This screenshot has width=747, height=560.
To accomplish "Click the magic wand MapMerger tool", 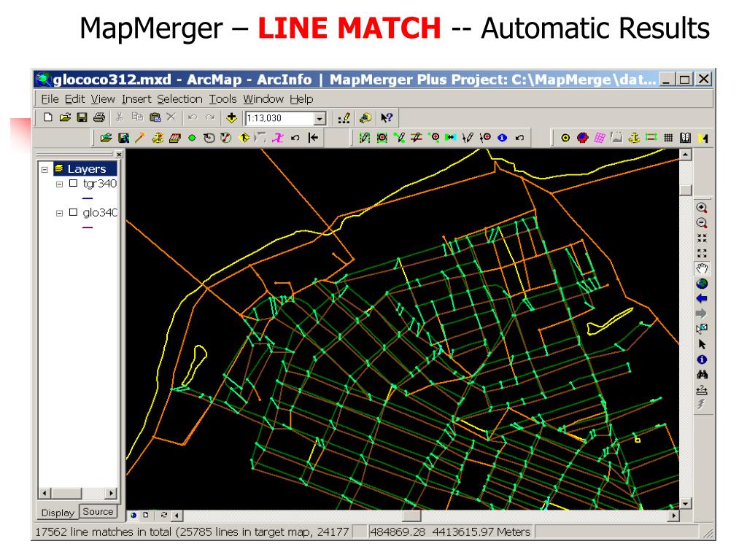I will (139, 138).
